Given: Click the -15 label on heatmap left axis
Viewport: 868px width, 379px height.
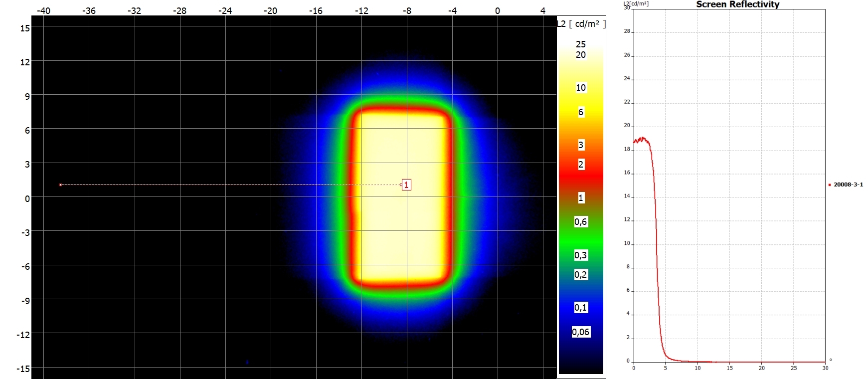Looking at the screenshot, I should click(x=23, y=369).
